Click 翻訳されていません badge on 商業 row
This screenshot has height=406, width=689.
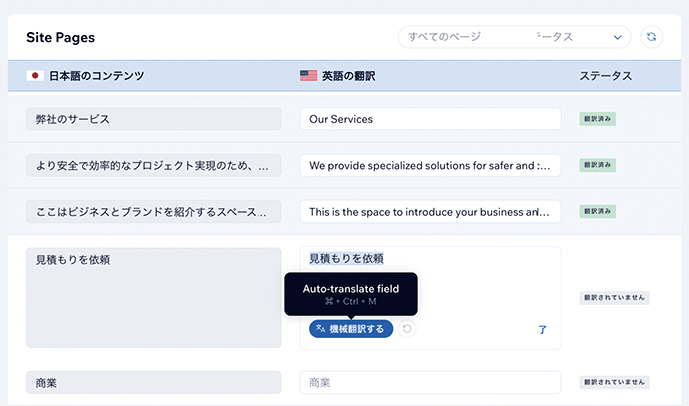pos(615,382)
